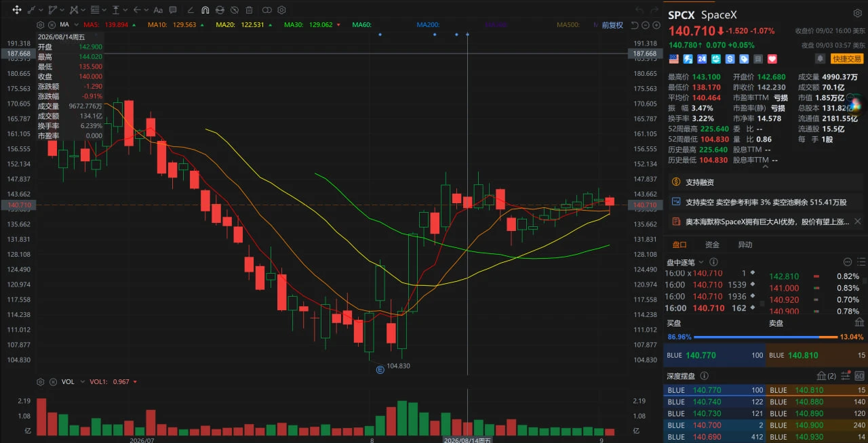Open the MA indicator type dropdown

click(x=76, y=24)
